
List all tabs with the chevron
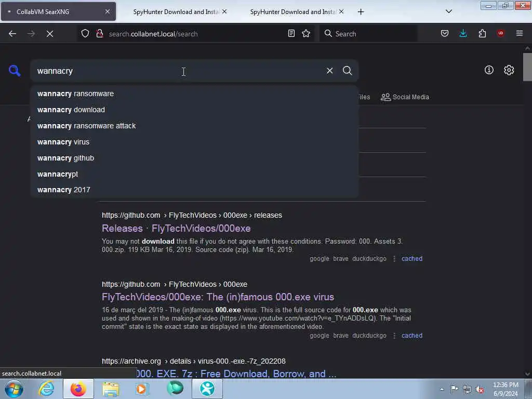pos(448,11)
